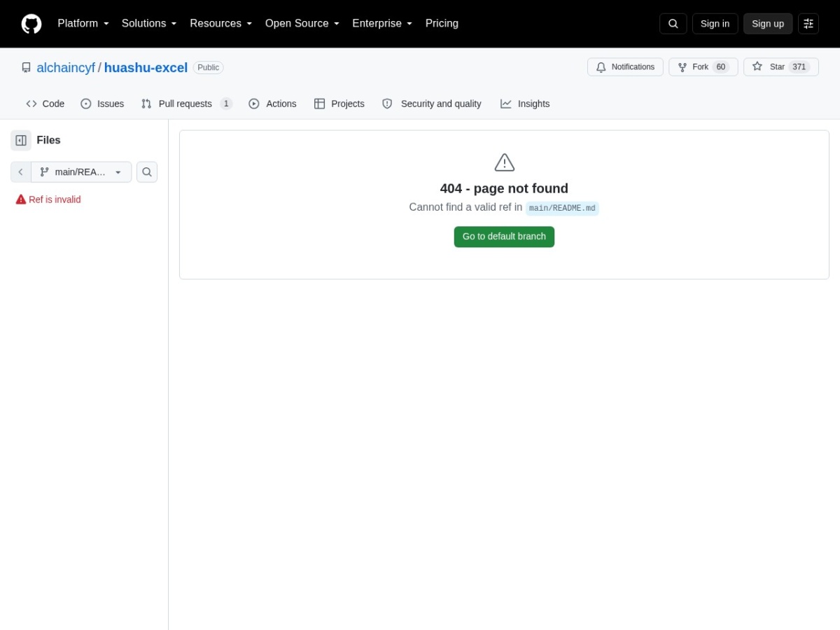Search files with sidebar magnifier icon
840x630 pixels.
(x=147, y=172)
